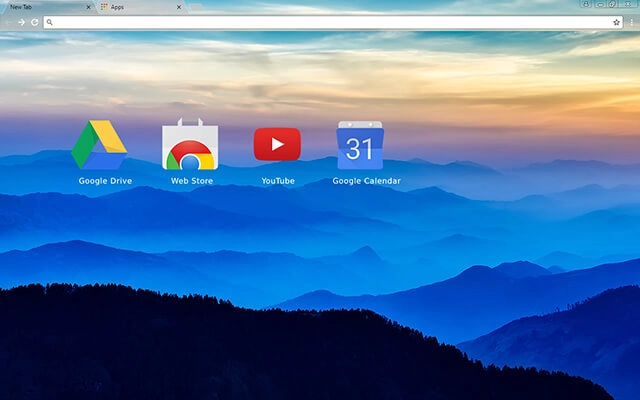Open the Google Calendar app icon
This screenshot has width=640, height=400.
click(x=360, y=145)
